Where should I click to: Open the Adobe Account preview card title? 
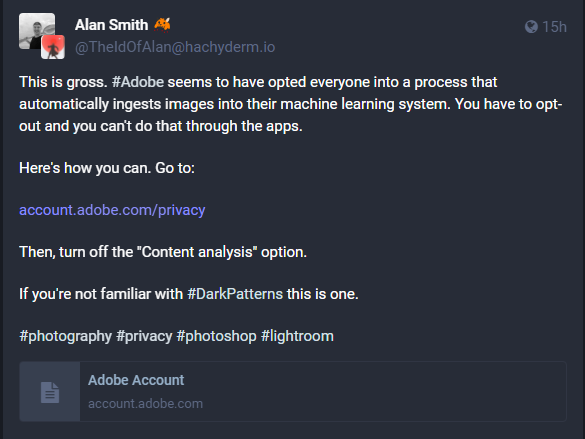click(136, 380)
